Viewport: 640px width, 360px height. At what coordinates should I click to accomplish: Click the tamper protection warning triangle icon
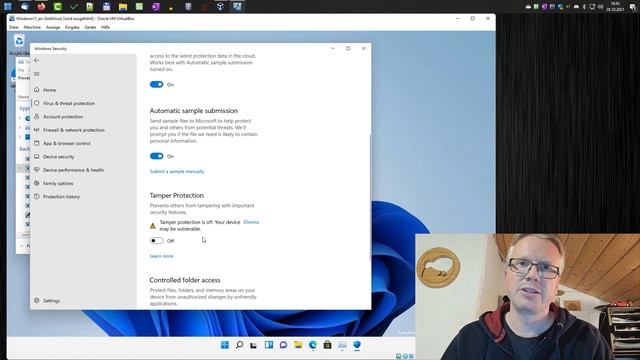[x=153, y=225]
